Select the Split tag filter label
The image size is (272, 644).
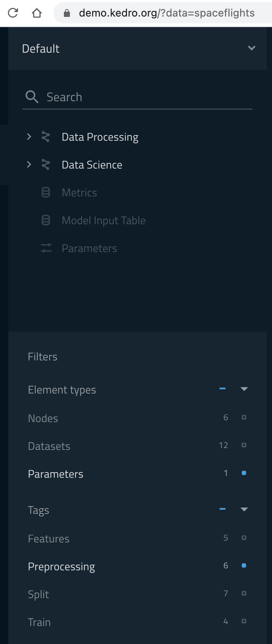tap(38, 594)
